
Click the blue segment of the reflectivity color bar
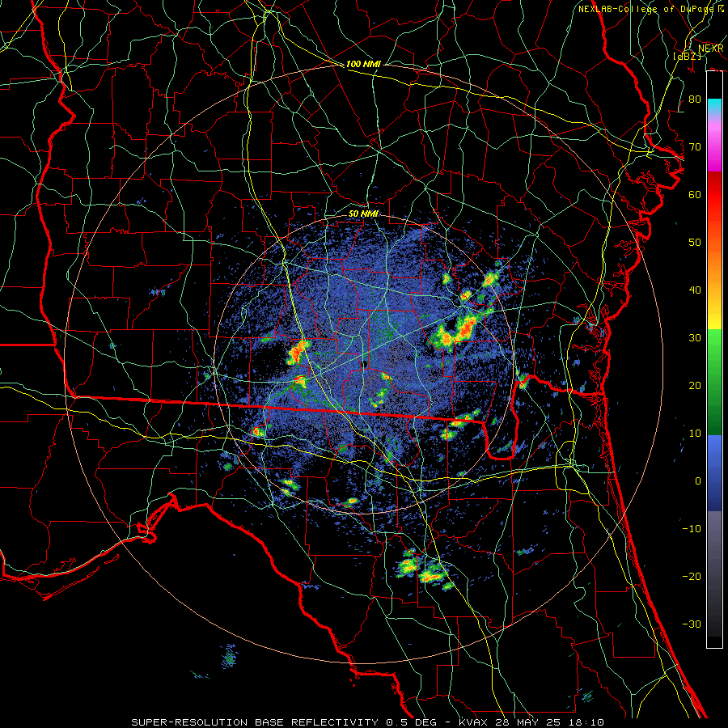click(x=714, y=473)
